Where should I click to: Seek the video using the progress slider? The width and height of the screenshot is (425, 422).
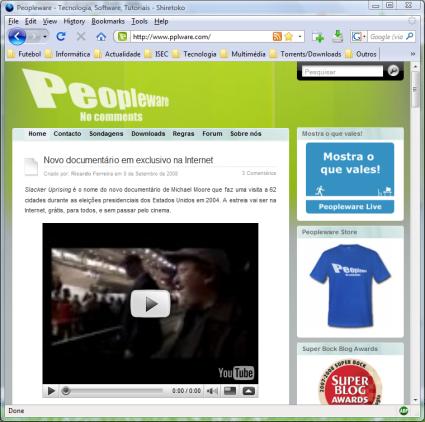coord(112,391)
